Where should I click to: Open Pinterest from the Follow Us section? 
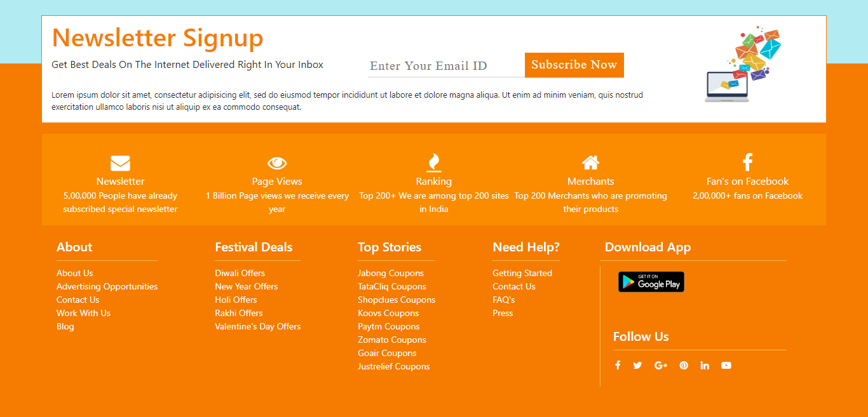(684, 365)
